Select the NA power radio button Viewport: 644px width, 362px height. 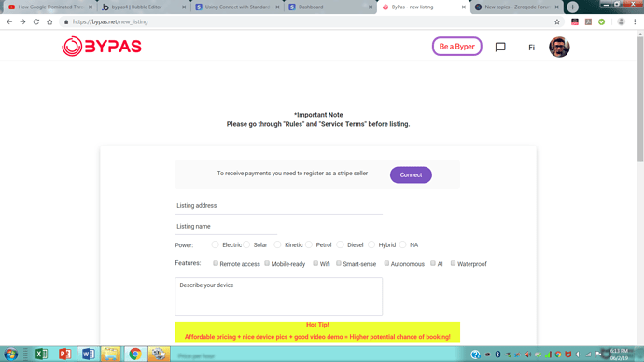tap(402, 244)
